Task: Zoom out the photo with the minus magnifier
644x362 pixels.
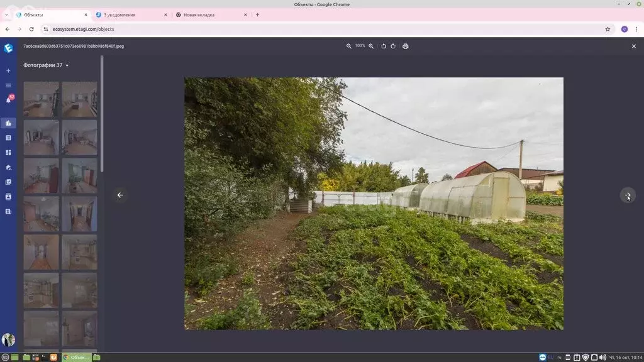Action: 349,46
